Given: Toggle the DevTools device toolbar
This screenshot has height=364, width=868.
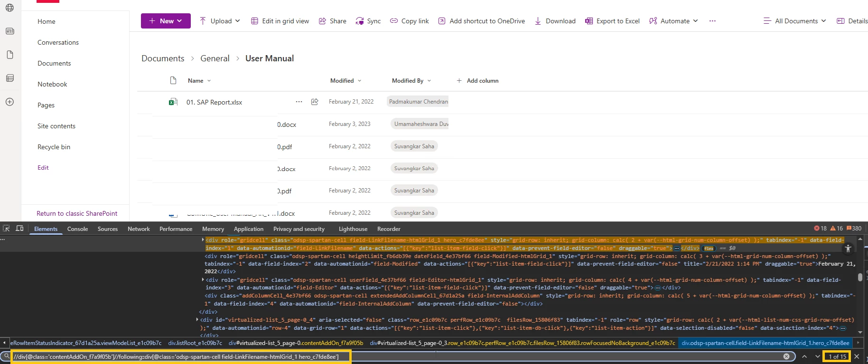Looking at the screenshot, I should (x=19, y=229).
